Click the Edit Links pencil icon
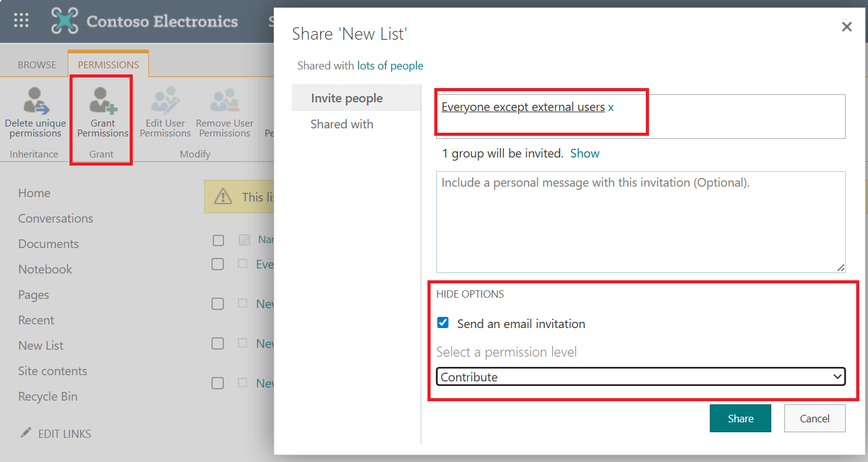Image resolution: width=868 pixels, height=462 pixels. 25,433
